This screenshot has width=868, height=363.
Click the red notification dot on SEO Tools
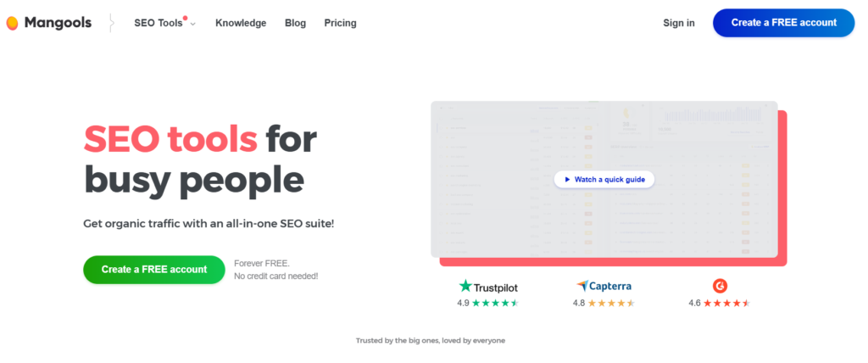(x=185, y=18)
